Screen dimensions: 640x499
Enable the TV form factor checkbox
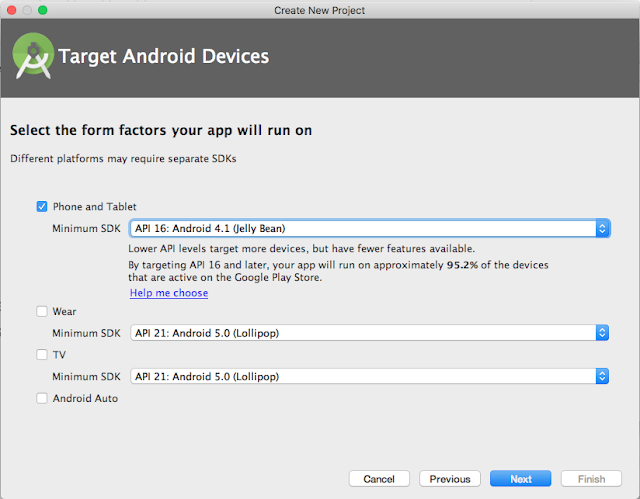[x=42, y=355]
